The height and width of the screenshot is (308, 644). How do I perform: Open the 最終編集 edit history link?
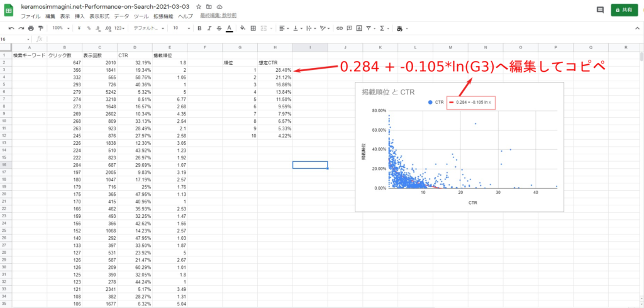218,15
